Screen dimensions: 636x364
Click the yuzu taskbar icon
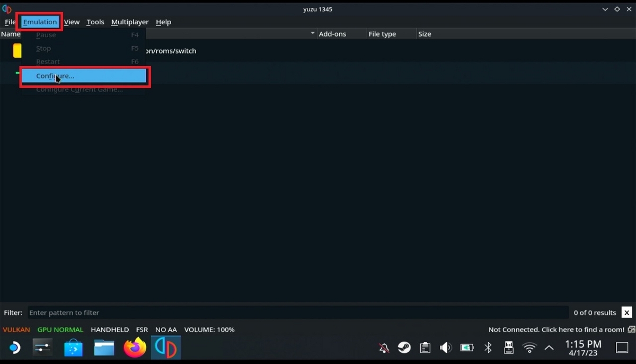click(166, 348)
